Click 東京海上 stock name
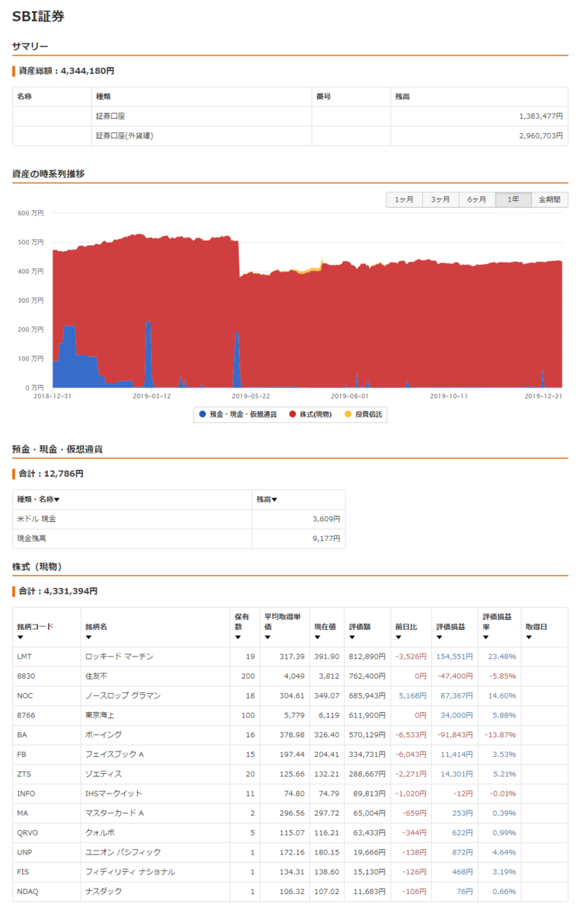The height and width of the screenshot is (913, 588). pyautogui.click(x=100, y=715)
